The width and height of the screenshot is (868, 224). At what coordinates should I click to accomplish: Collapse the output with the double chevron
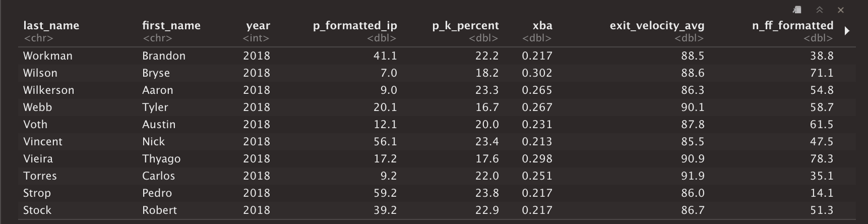[x=820, y=10]
